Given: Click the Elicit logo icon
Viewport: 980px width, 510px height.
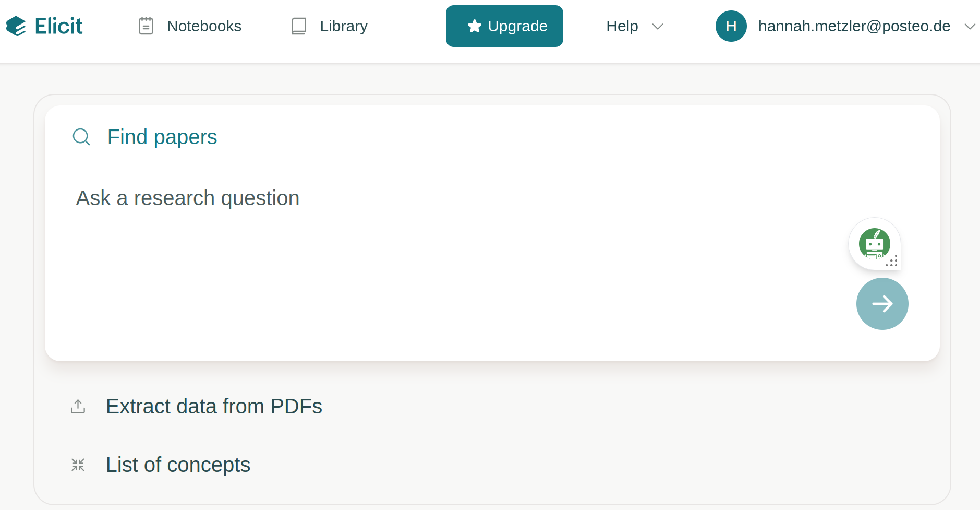Looking at the screenshot, I should [16, 26].
